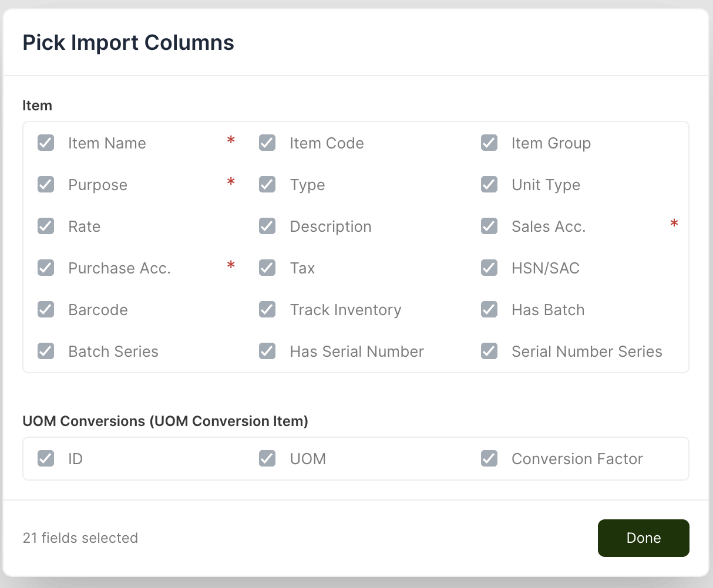The image size is (713, 588).
Task: Deselect the Conversion Factor checkbox
Action: pos(489,458)
